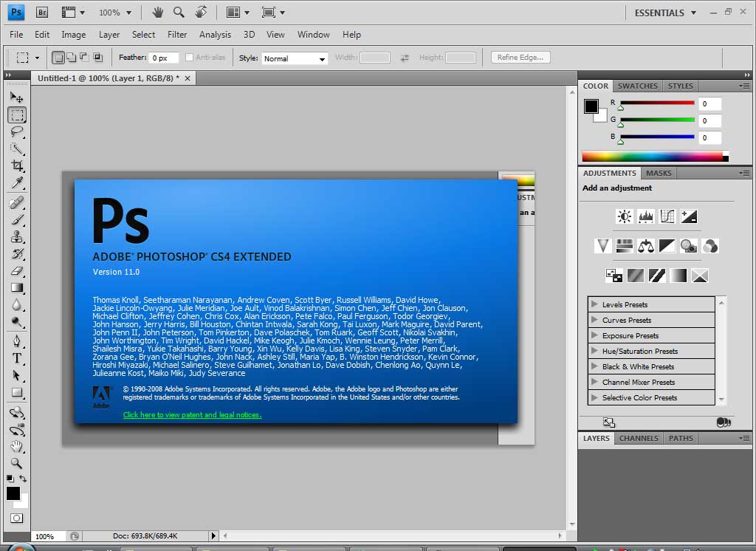The width and height of the screenshot is (756, 551).
Task: Add a Brightness/Contrast adjustment
Action: pos(625,216)
